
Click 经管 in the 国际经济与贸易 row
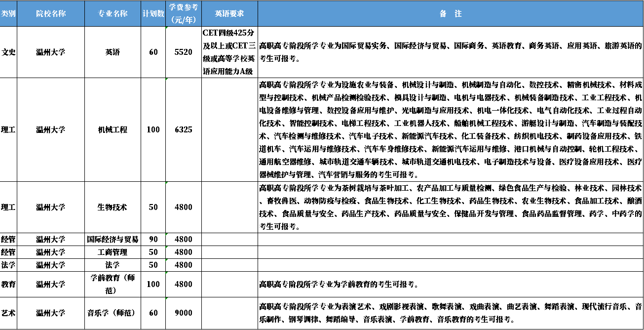(8, 240)
